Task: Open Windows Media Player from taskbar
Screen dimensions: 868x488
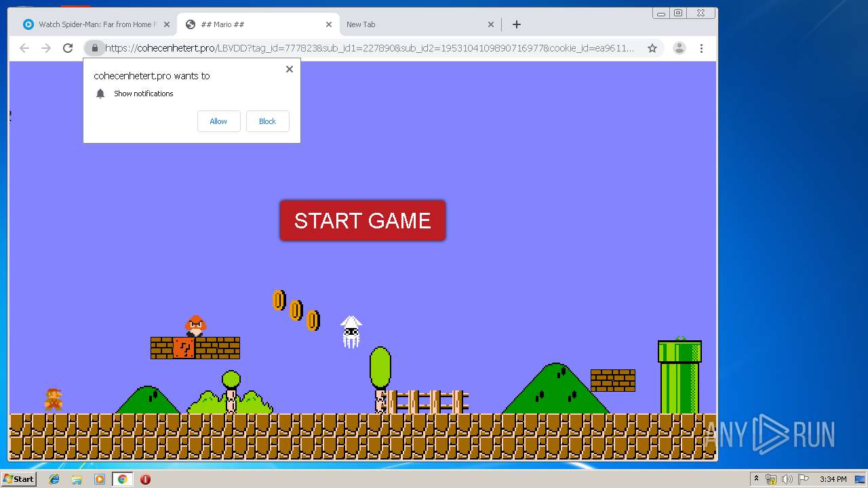Action: coord(100,479)
